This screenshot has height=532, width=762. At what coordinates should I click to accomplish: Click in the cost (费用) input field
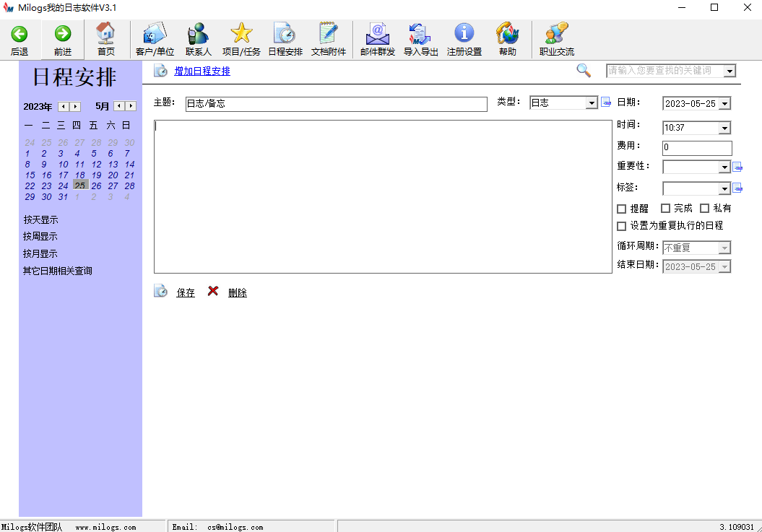(697, 148)
